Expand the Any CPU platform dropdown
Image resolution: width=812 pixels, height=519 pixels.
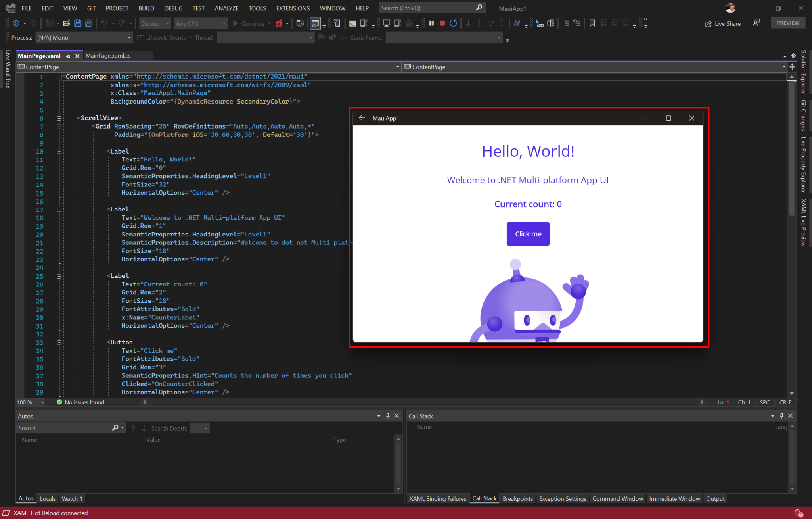point(223,23)
